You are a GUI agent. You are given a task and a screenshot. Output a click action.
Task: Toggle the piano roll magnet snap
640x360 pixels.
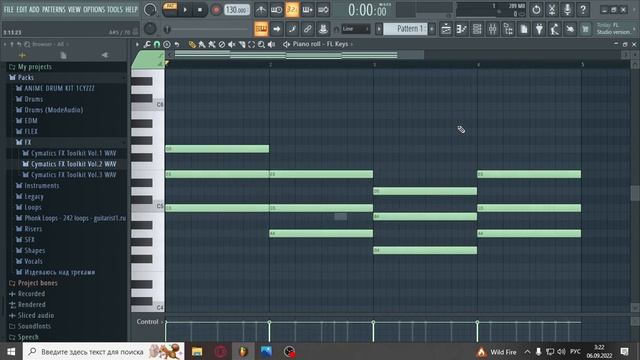point(157,44)
